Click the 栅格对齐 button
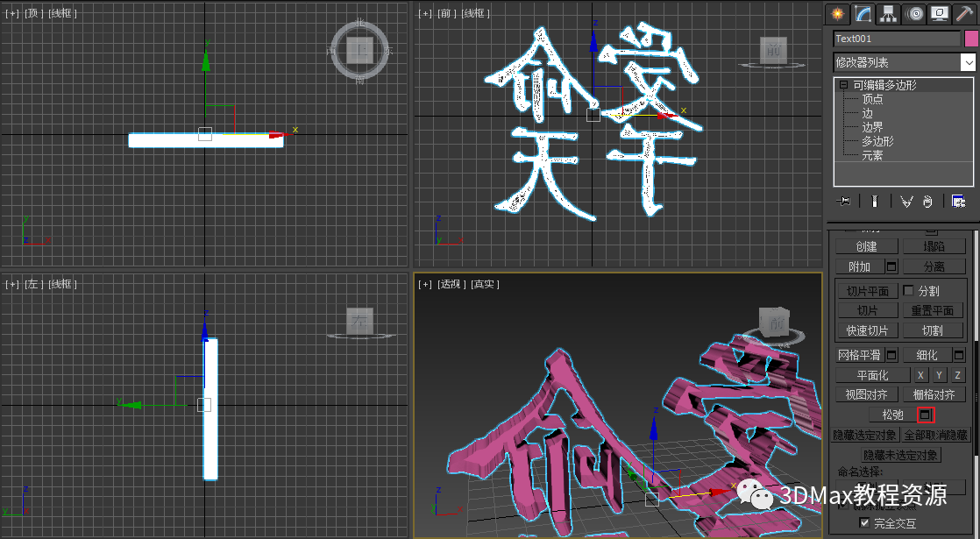The height and width of the screenshot is (539, 980). [x=934, y=394]
